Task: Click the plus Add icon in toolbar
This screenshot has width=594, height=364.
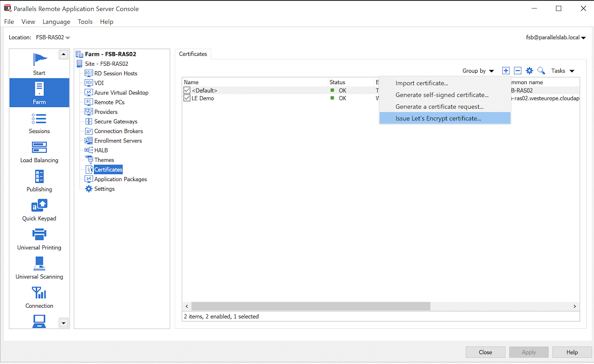Action: click(x=506, y=71)
